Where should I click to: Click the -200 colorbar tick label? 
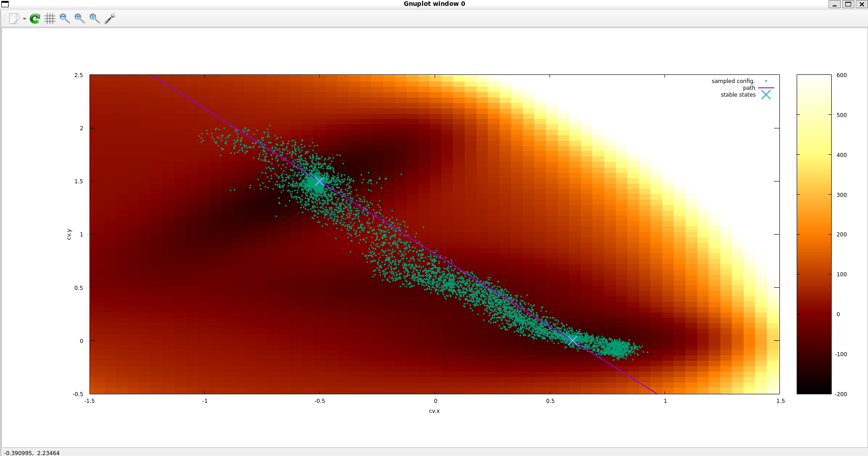841,394
